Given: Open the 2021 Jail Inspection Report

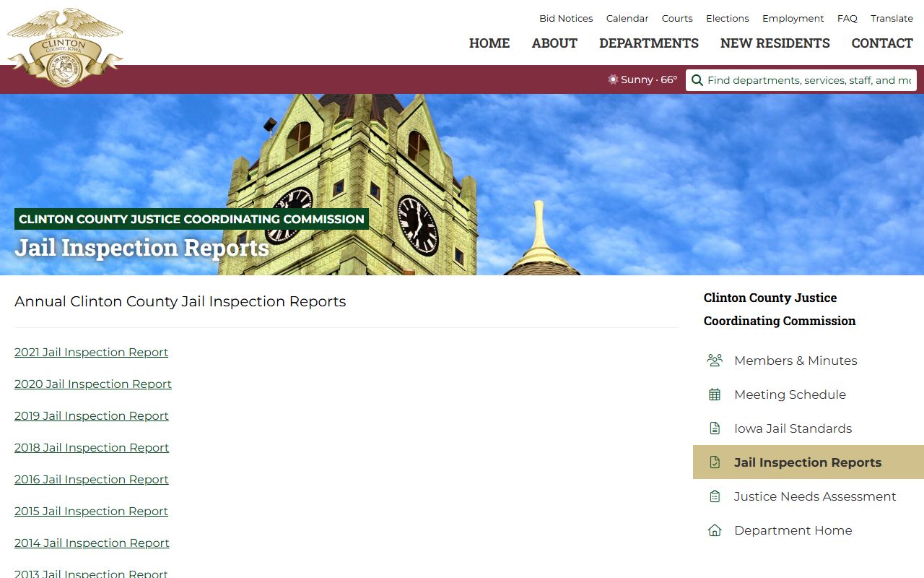Looking at the screenshot, I should point(91,353).
